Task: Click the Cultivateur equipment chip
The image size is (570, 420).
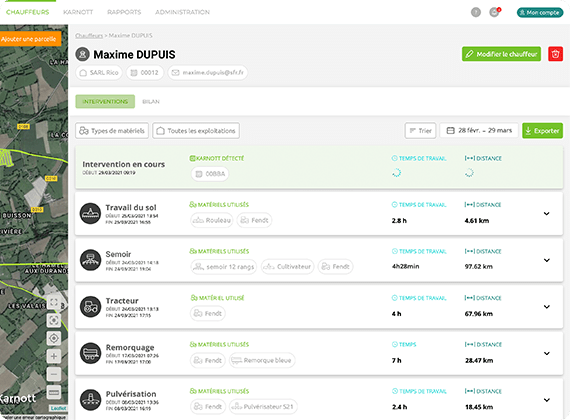Action: click(288, 267)
